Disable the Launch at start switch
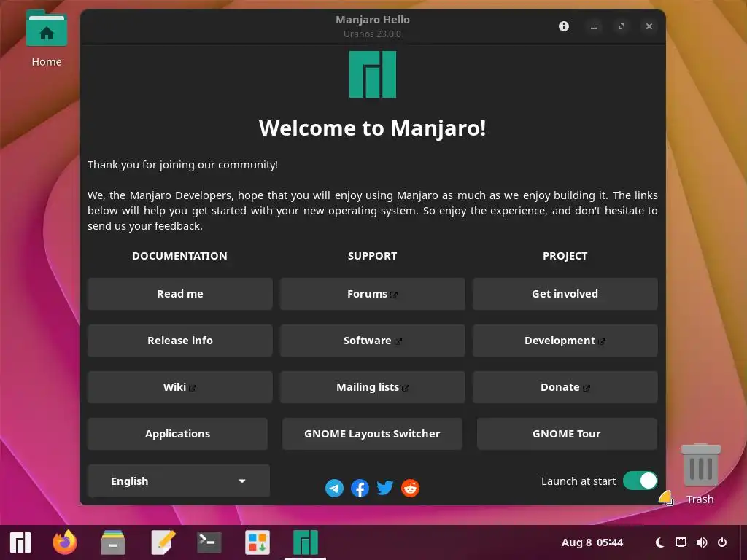This screenshot has height=560, width=747. [640, 481]
